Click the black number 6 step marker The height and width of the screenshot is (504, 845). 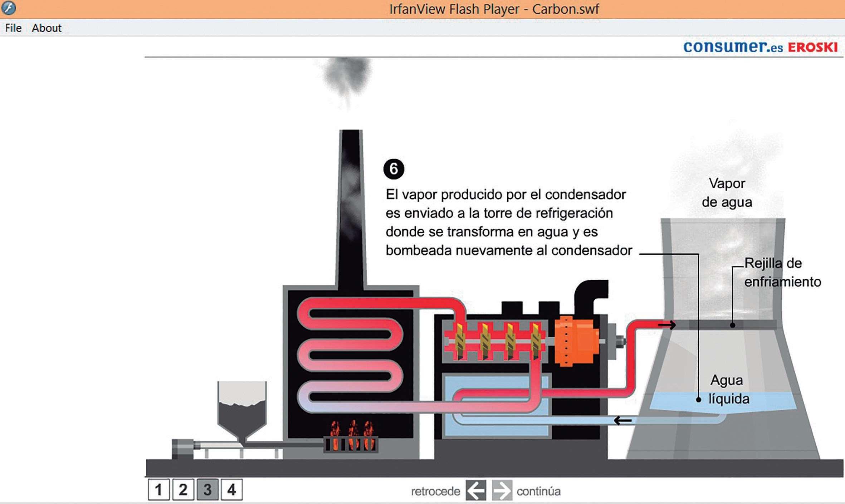point(394,169)
